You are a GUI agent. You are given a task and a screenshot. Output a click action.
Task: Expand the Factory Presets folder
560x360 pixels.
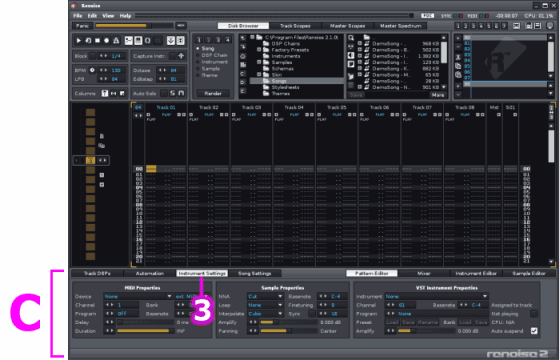coord(259,50)
